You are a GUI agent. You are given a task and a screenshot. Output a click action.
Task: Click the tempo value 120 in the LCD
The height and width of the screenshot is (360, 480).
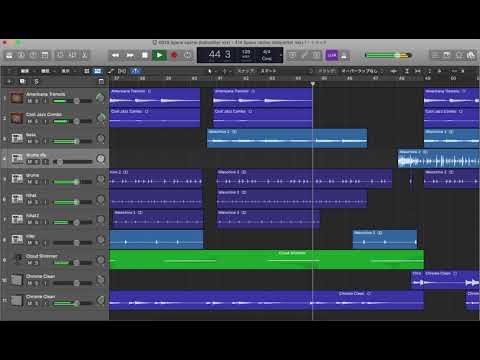pos(246,52)
